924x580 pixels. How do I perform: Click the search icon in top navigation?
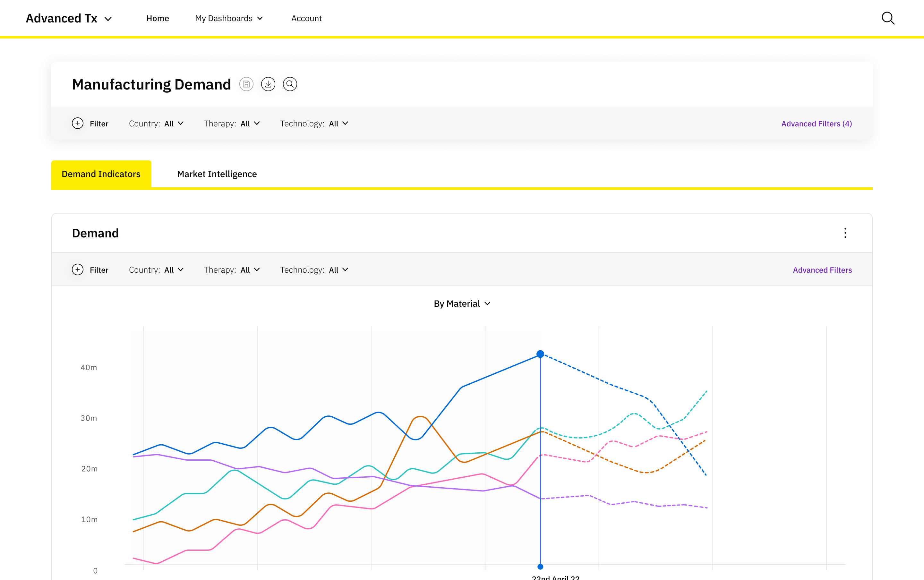click(x=887, y=18)
